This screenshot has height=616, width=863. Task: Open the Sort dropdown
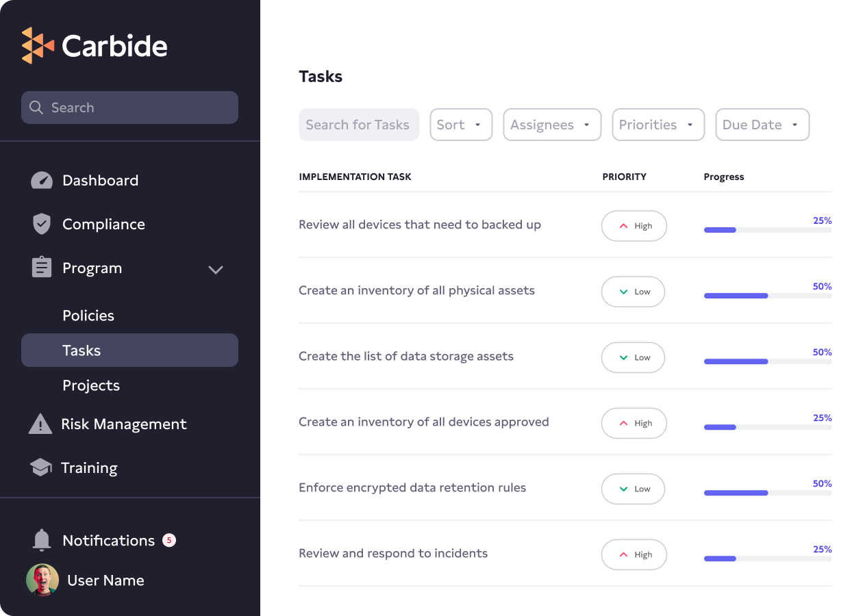tap(461, 125)
